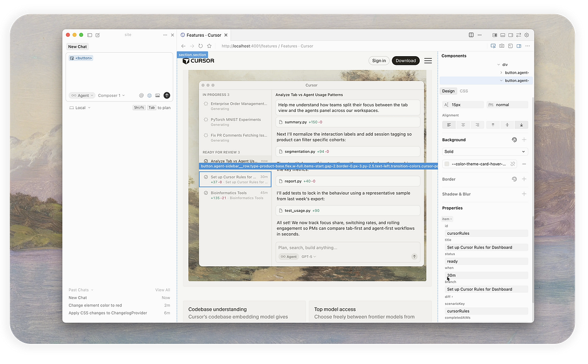Image resolution: width=588 pixels, height=364 pixels.
Task: Split the editor with the columns icon
Action: 471,35
